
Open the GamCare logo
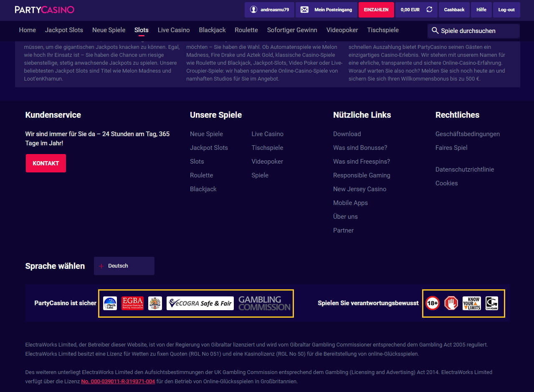click(x=492, y=303)
